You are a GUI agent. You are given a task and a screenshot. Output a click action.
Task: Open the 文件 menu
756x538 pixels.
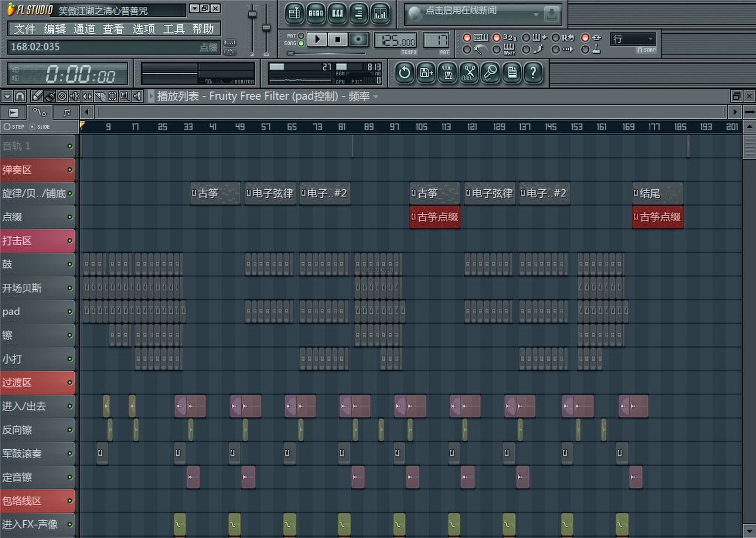tap(24, 29)
